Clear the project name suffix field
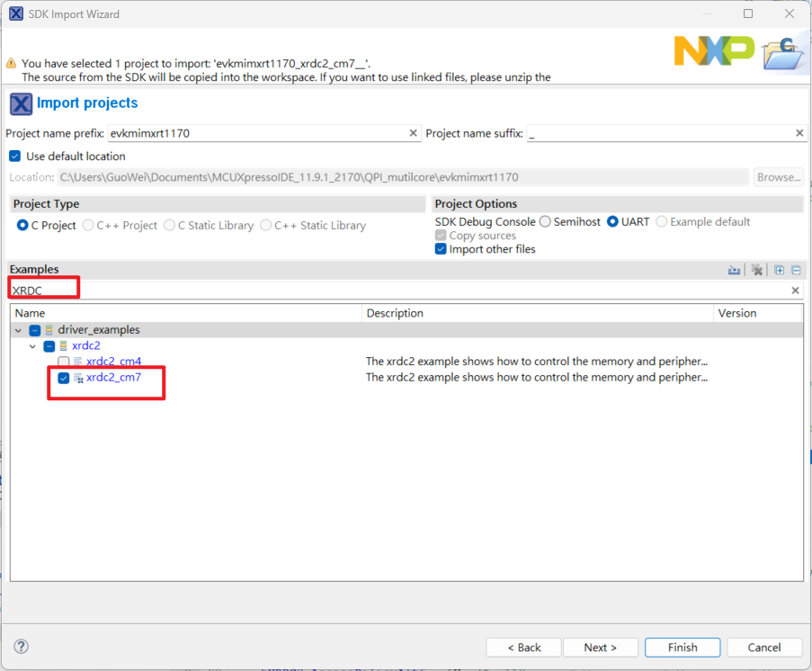Viewport: 812px width, 671px height. (799, 133)
